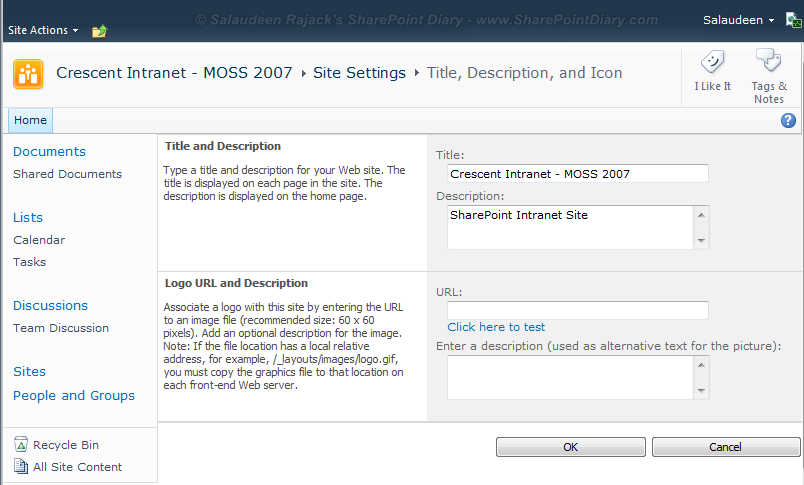Open Sites in quick launch
The width and height of the screenshot is (804, 485).
tap(29, 372)
